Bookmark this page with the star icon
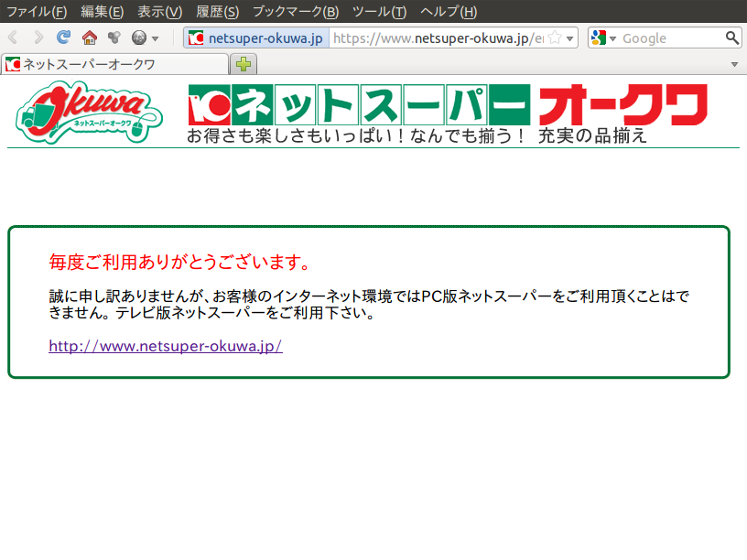This screenshot has height=560, width=747. pos(554,38)
